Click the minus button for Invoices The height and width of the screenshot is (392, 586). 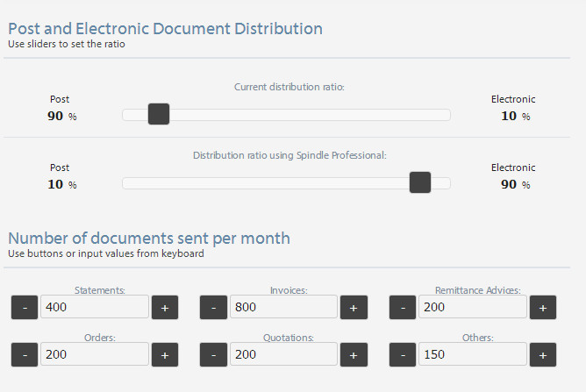(213, 307)
